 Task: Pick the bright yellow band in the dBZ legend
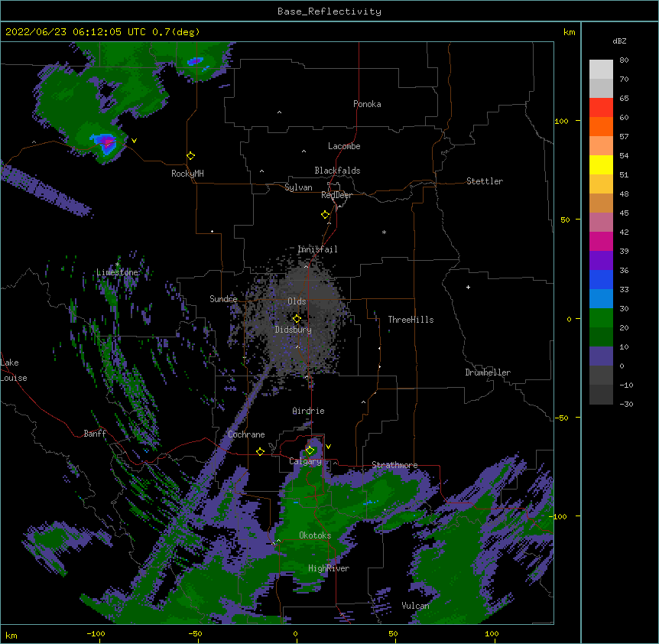(x=601, y=164)
